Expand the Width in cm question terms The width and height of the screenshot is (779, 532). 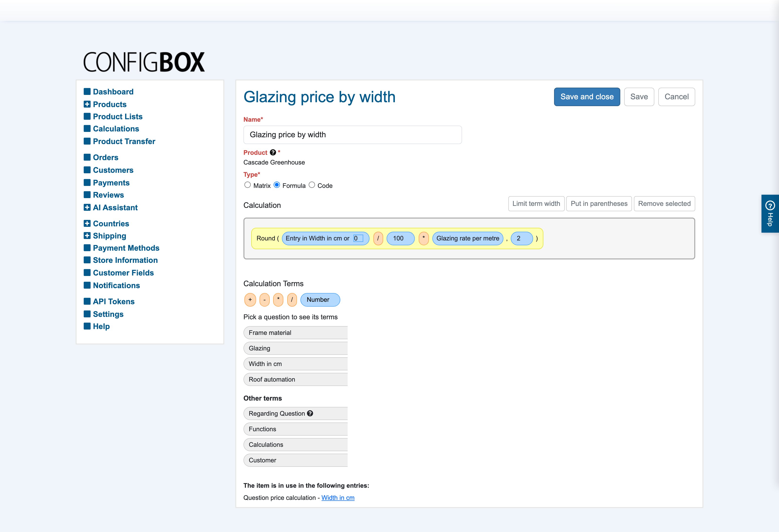tap(295, 364)
